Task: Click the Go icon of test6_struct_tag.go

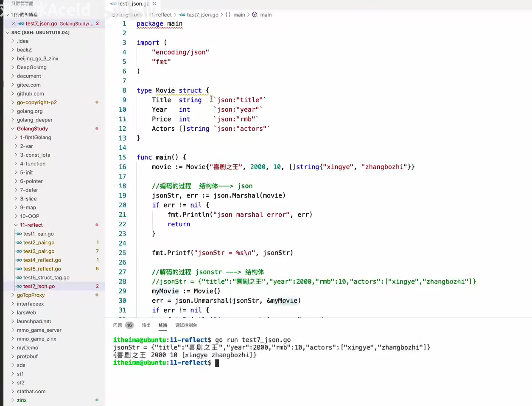Action: point(19,278)
